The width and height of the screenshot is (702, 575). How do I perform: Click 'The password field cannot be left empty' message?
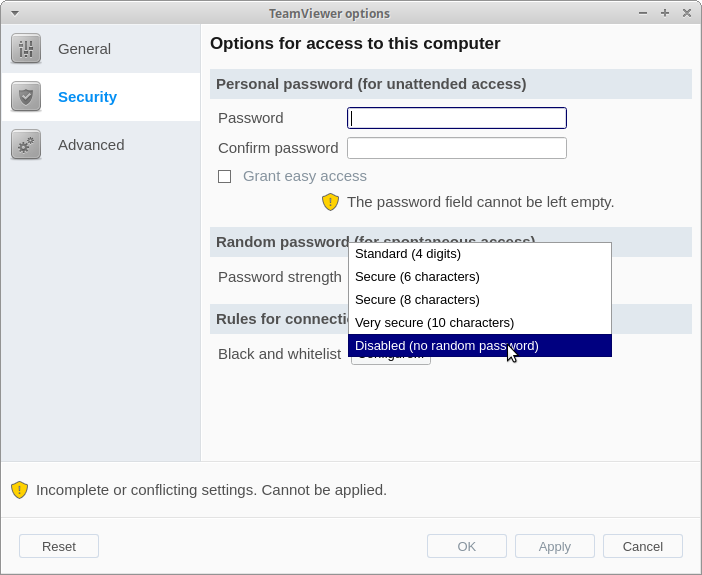pyautogui.click(x=480, y=202)
